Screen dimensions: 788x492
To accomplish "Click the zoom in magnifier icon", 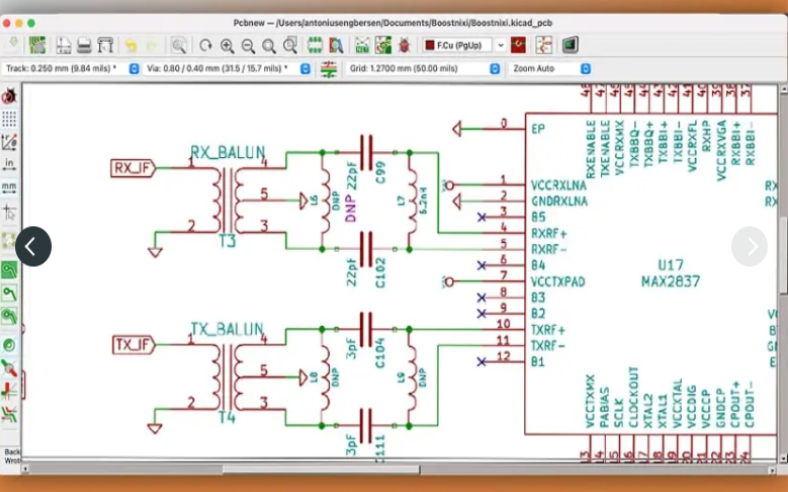I will 227,45.
